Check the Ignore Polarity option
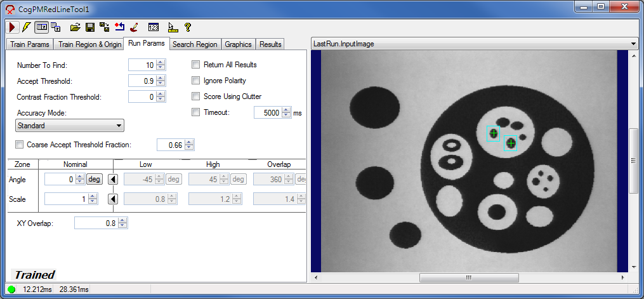644x299 pixels. pyautogui.click(x=196, y=81)
